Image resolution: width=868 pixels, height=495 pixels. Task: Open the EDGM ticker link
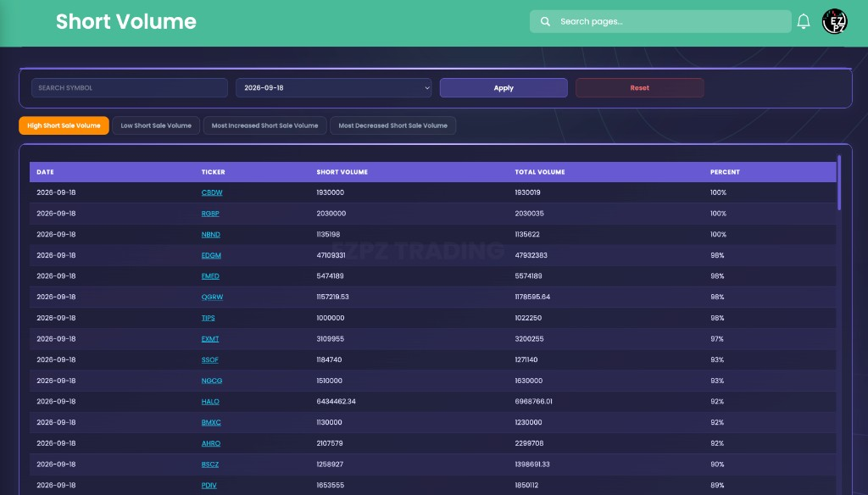click(211, 255)
